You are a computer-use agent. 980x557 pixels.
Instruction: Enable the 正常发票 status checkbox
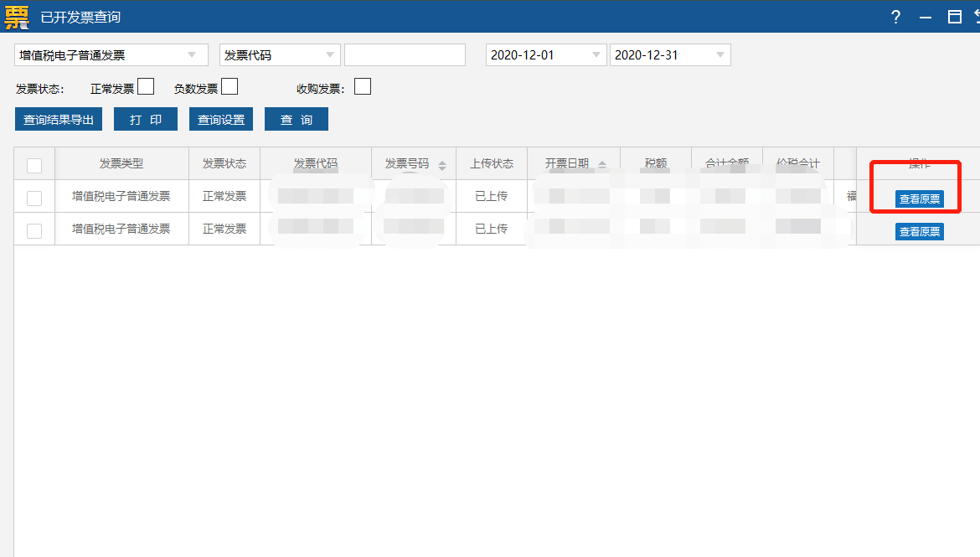[x=146, y=87]
